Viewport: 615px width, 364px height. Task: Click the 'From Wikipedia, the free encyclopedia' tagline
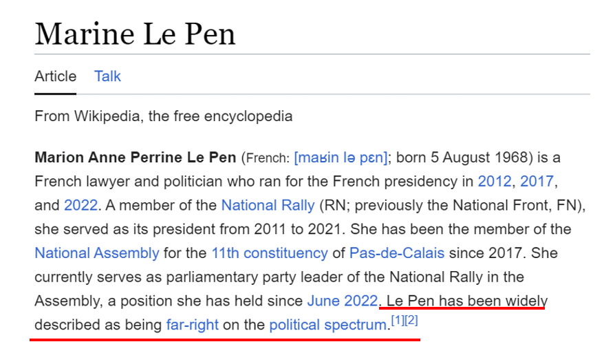click(x=163, y=116)
